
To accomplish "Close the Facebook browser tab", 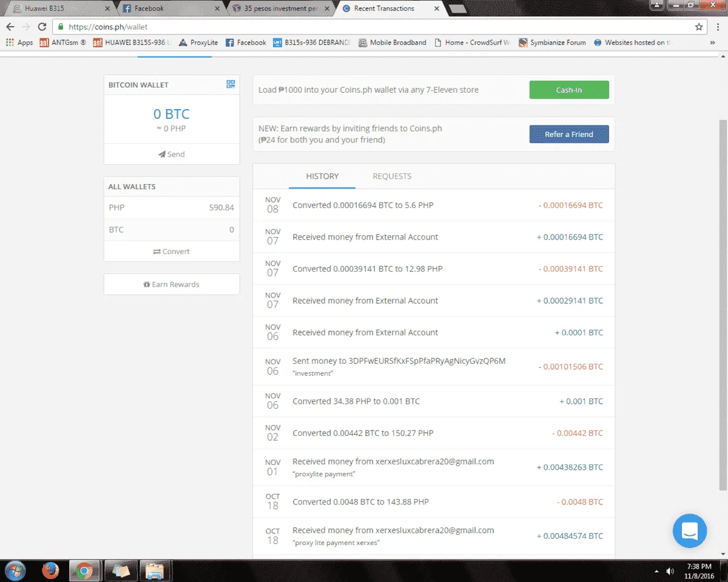I will tap(217, 8).
